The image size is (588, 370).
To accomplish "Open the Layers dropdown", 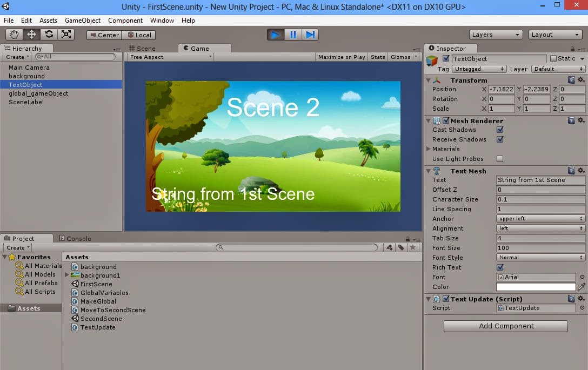I will (495, 34).
